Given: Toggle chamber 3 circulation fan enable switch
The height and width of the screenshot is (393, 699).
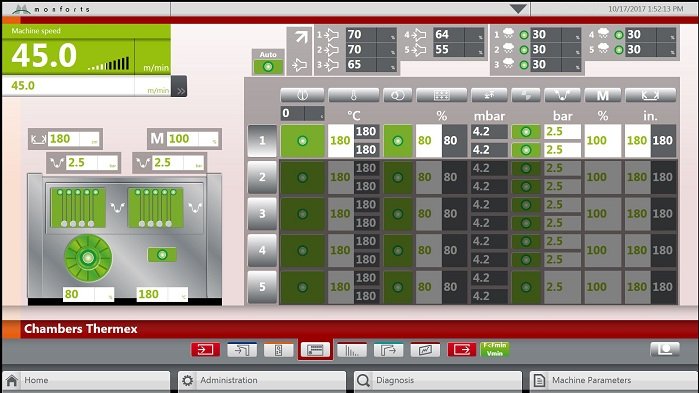Looking at the screenshot, I should coord(398,214).
